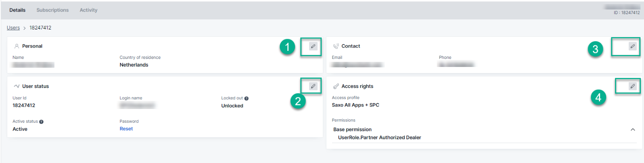This screenshot has height=163, width=644.
Task: Click the edit pencil in User status section
Action: point(313,86)
